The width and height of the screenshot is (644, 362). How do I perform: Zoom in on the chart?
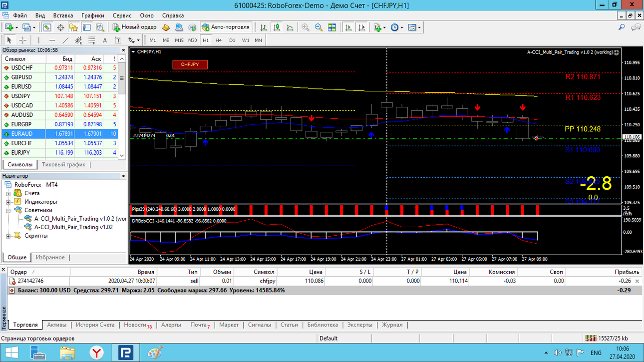tap(306, 27)
